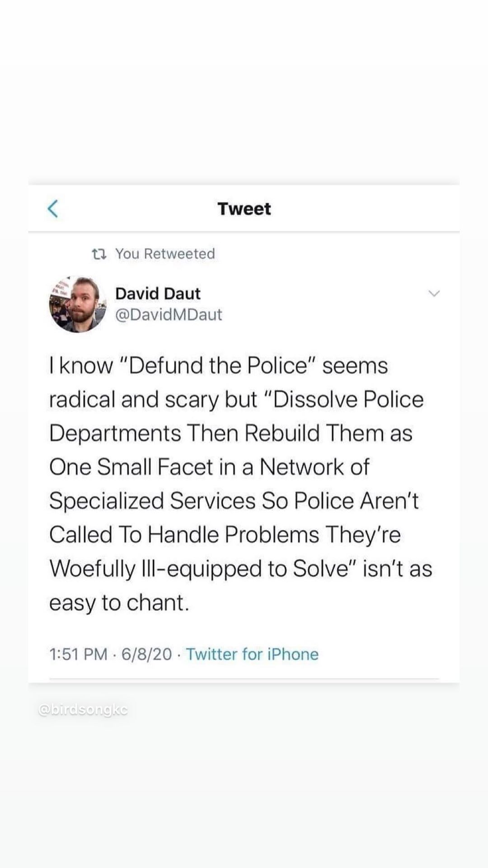Tap the back arrow in the header
The width and height of the screenshot is (488, 868).
coord(53,209)
